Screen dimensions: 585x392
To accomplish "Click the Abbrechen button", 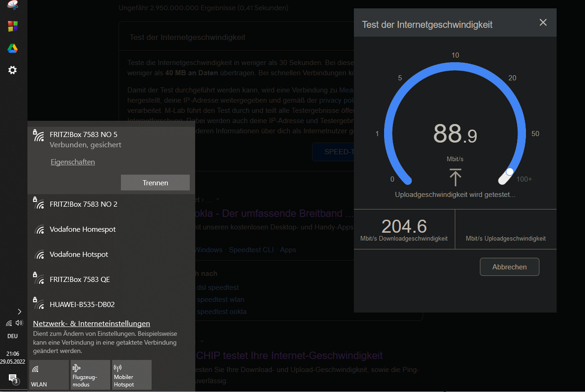I will coord(509,267).
